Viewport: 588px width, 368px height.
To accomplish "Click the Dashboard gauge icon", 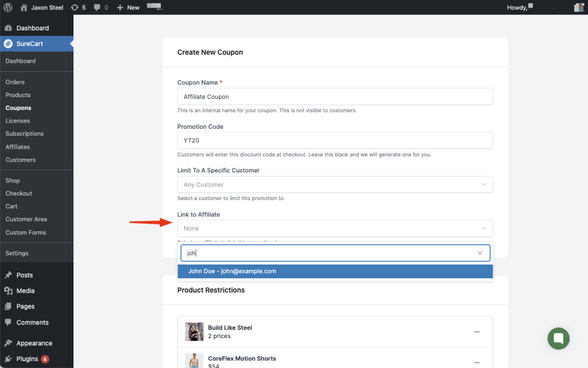I will click(x=8, y=28).
